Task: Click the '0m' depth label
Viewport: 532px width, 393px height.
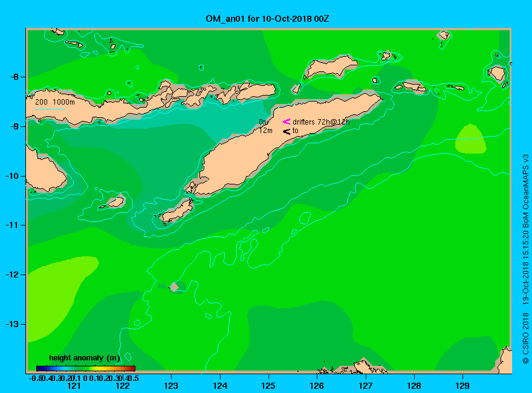Action: [264, 122]
